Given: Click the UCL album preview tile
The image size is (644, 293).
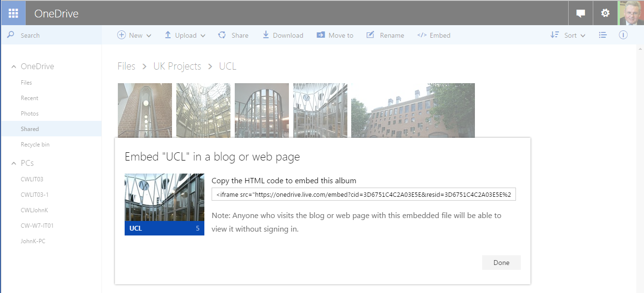Looking at the screenshot, I should (164, 205).
